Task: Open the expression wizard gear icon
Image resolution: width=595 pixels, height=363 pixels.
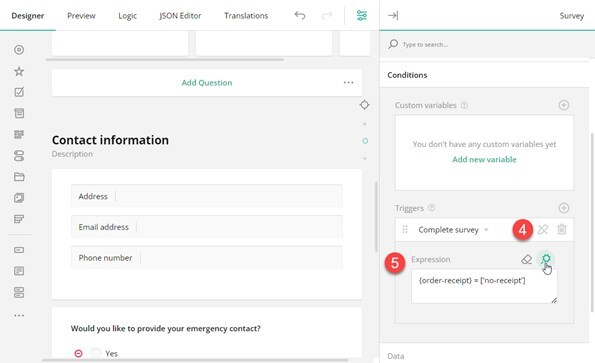Action: click(x=546, y=259)
